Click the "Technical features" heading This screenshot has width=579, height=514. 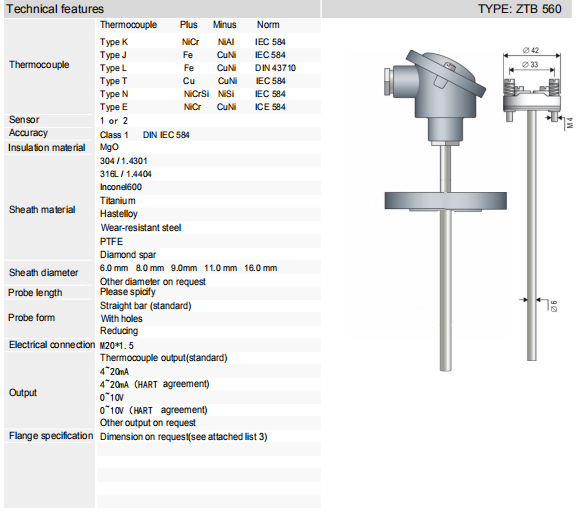pos(55,9)
